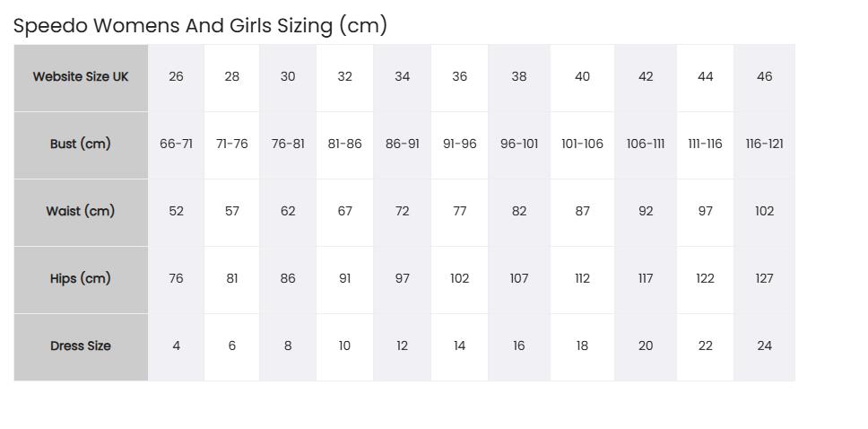Click the Speedo Womens And Girls Sizing title

tap(200, 25)
